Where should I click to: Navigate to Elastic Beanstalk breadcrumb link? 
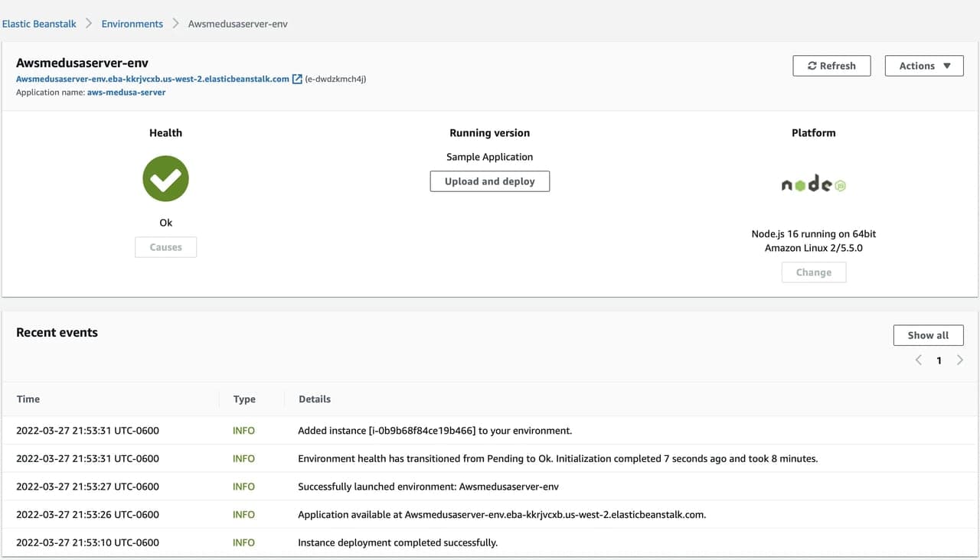[x=39, y=24]
